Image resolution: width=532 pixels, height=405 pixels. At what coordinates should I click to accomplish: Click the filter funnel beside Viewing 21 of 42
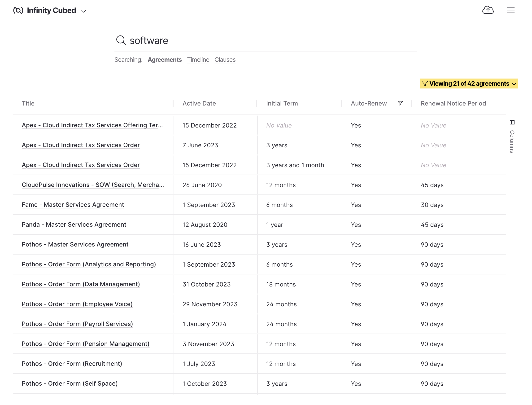tap(425, 84)
